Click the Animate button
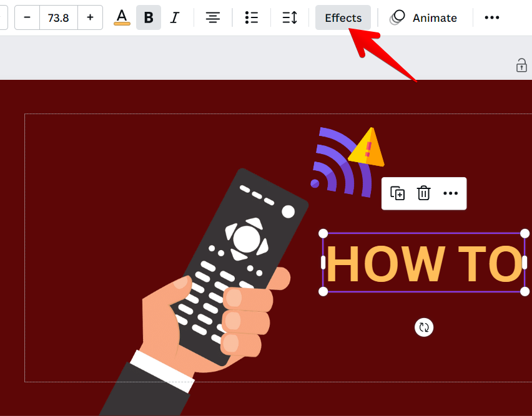This screenshot has width=532, height=416. 424,17
